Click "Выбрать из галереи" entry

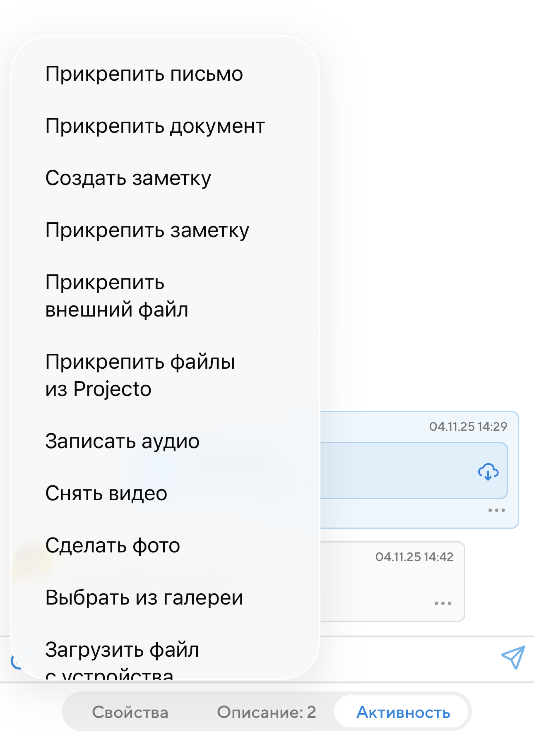coord(144,598)
